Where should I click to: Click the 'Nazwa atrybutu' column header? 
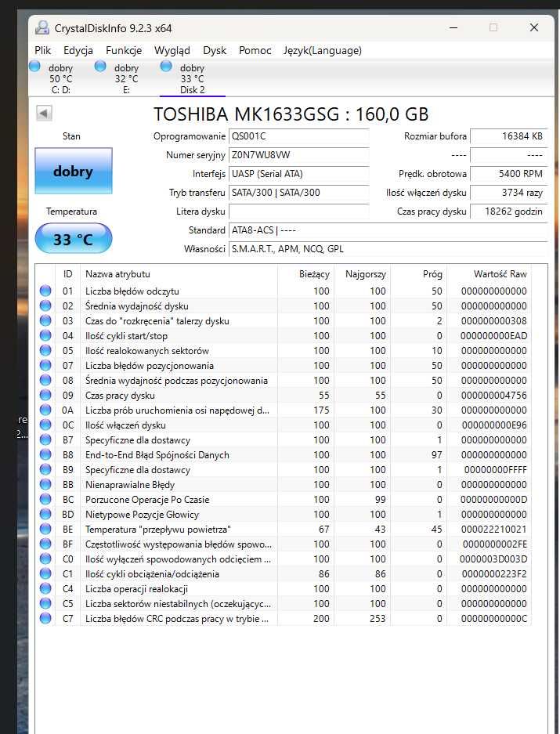pyautogui.click(x=179, y=274)
